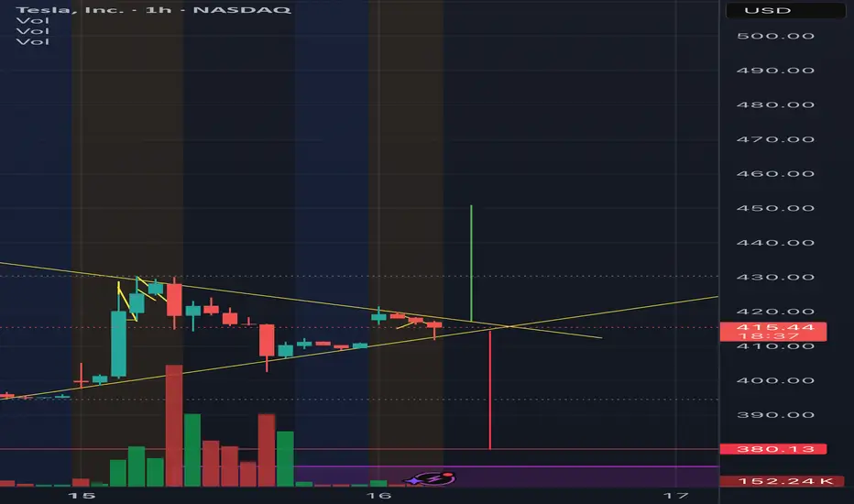
Task: Click the 440.00 price axis label
Action: tap(775, 243)
